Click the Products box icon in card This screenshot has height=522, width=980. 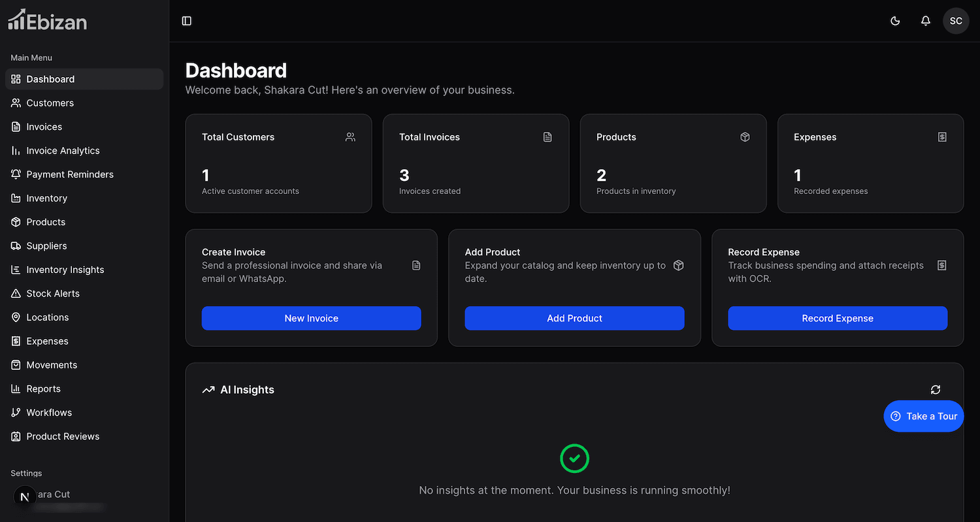tap(745, 137)
